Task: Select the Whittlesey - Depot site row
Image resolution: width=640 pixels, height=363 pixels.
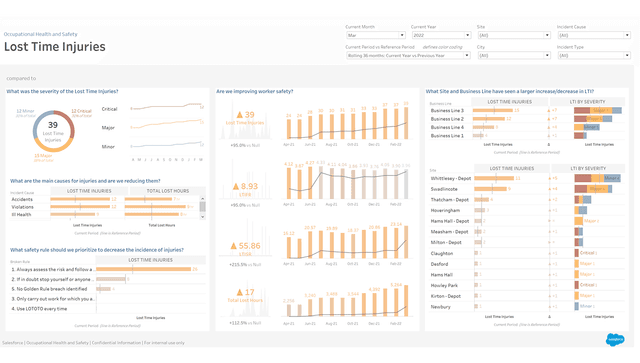Action: (527, 178)
